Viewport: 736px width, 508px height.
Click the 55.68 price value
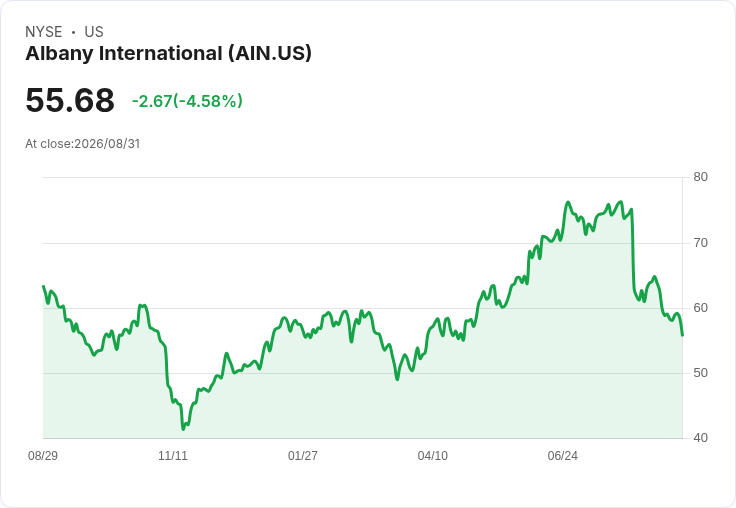70,100
